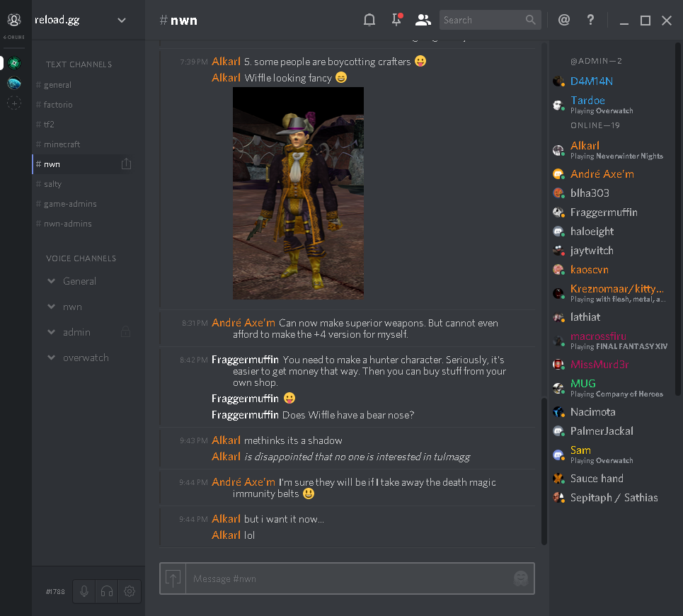Open recent mentions @ icon
Viewport: 683px width, 616px height.
[x=564, y=20]
